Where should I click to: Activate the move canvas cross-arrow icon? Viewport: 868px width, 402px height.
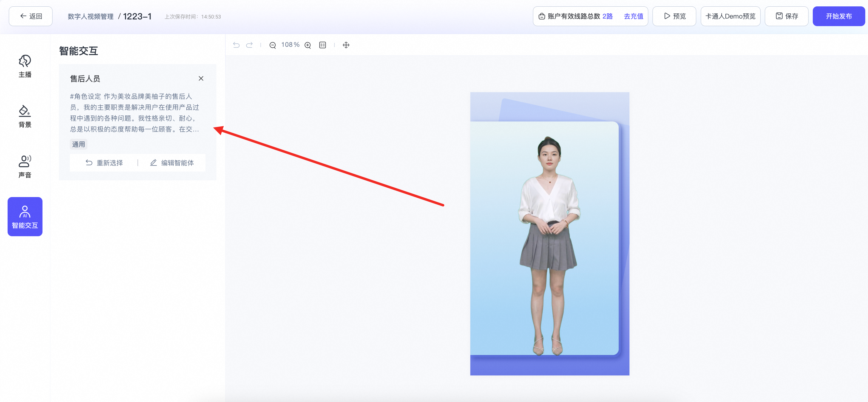coord(346,45)
